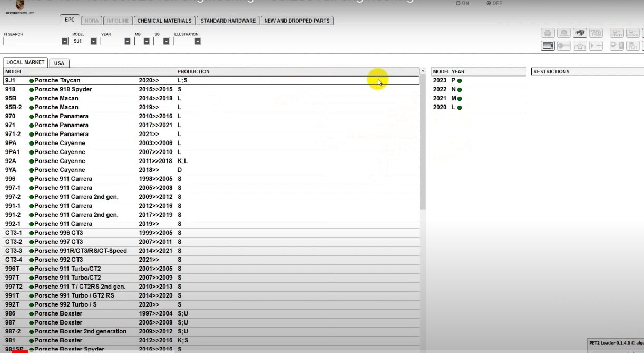Open the ILLUSTRATION dropdown arrow
This screenshot has height=353, width=644.
click(198, 41)
